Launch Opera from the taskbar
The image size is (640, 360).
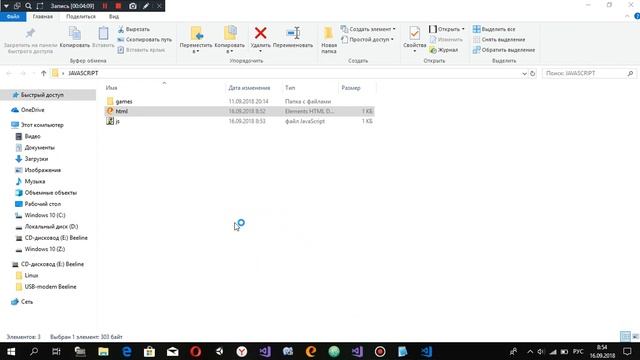[196, 351]
